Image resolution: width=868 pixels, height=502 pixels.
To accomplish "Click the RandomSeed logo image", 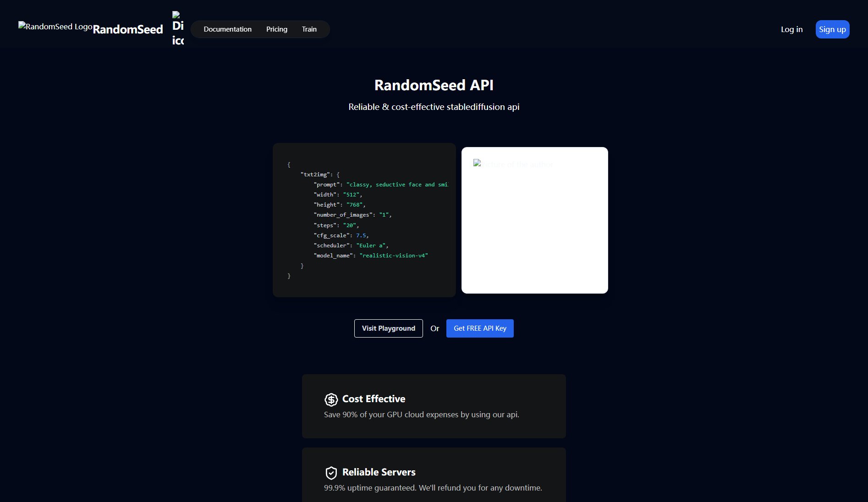I will tap(55, 27).
